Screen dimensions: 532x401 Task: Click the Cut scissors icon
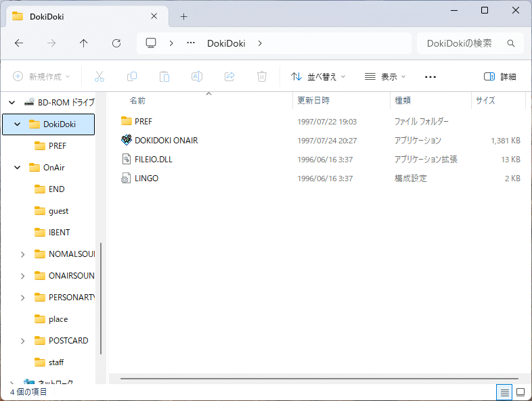(x=99, y=76)
